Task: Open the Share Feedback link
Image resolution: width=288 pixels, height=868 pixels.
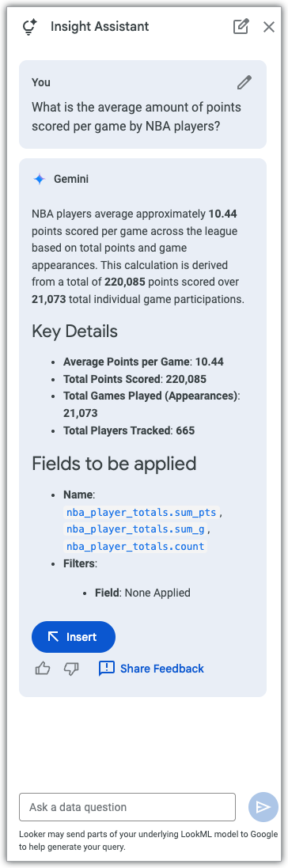Action: tap(151, 669)
